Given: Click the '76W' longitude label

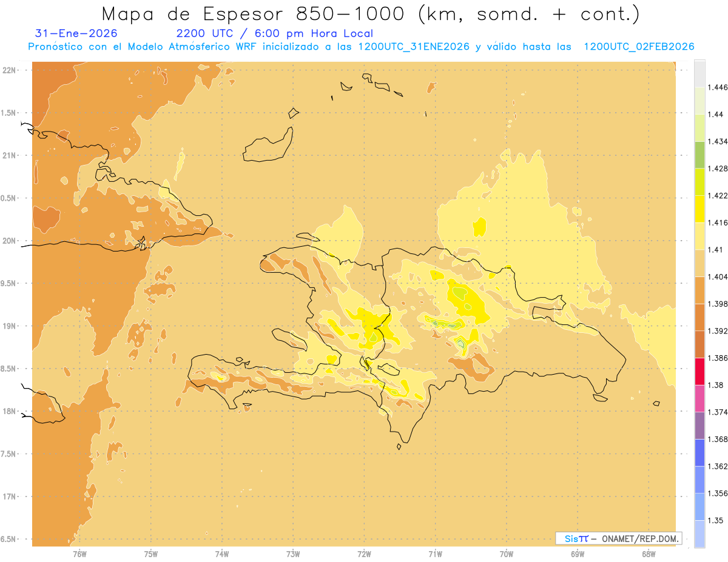Looking at the screenshot, I should coord(79,554).
